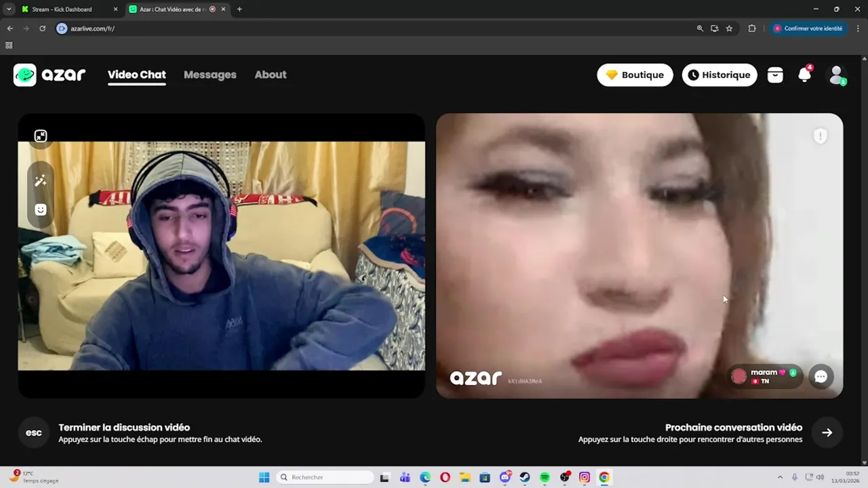This screenshot has height=488, width=868.
Task: Open the weather widget showing 12°C
Action: pyautogui.click(x=34, y=477)
